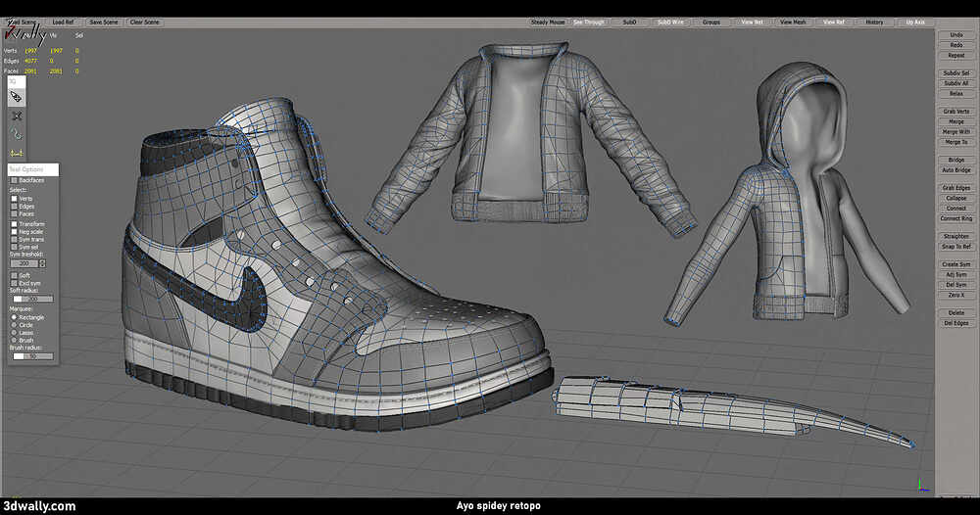Screen dimensions: 980x515
Task: Click the Merge To button
Action: point(956,142)
